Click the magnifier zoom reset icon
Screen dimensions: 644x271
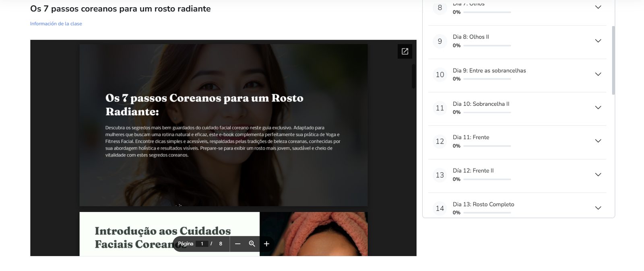coord(252,244)
